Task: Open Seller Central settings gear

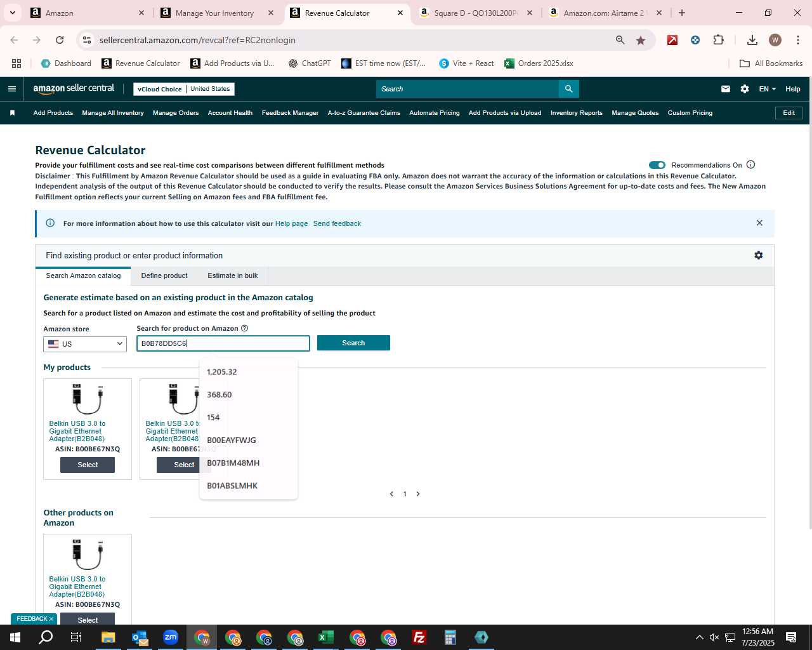Action: (x=745, y=89)
